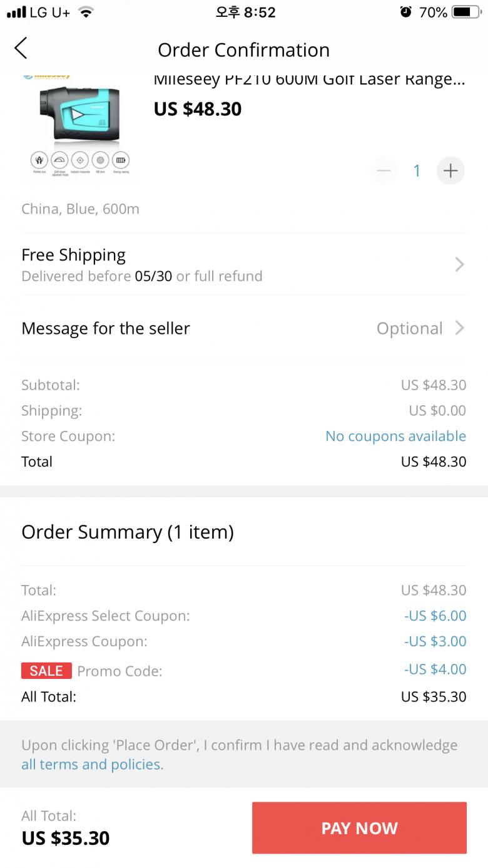Image resolution: width=488 pixels, height=868 pixels.
Task: Select the Mileseey product title text
Action: click(309, 80)
